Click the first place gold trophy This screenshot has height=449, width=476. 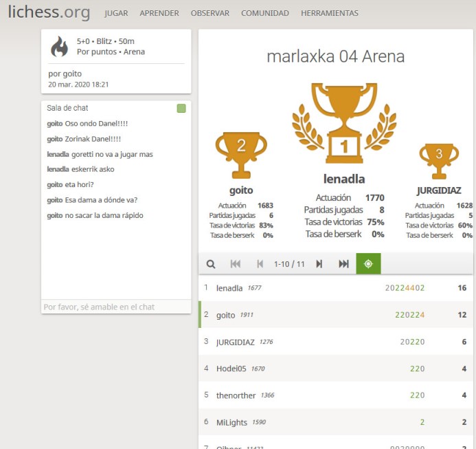[344, 124]
